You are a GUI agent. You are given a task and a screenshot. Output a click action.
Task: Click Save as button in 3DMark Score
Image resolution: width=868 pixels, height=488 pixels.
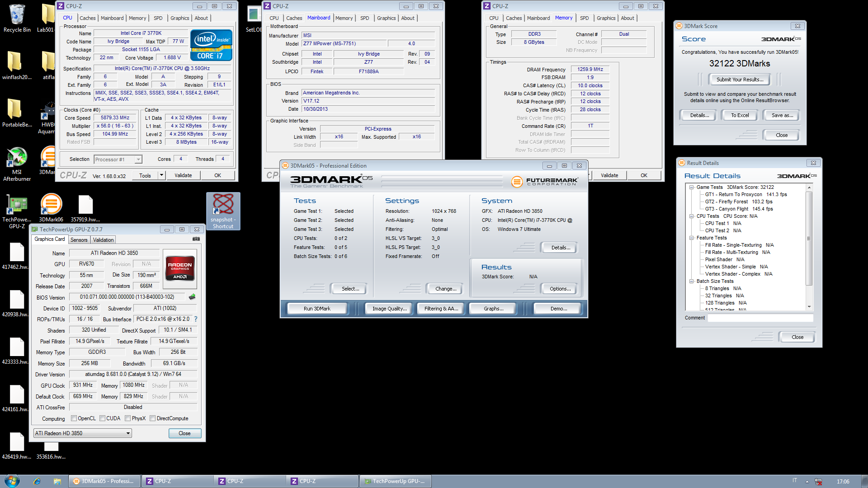782,115
